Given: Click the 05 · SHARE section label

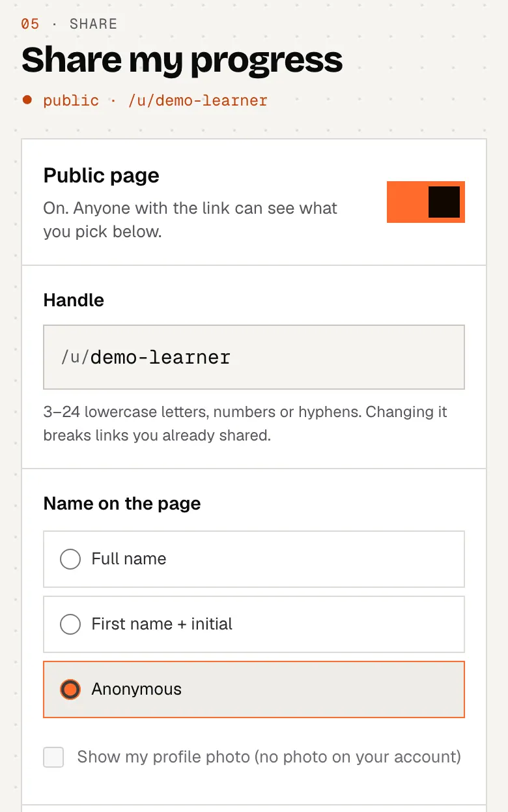Looking at the screenshot, I should [x=69, y=24].
